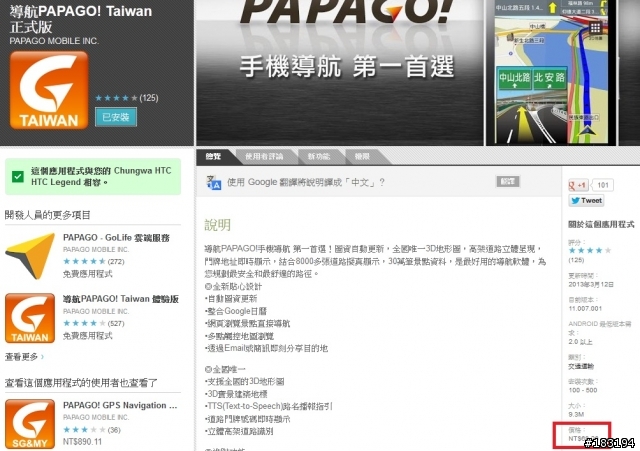
Task: Click 免費應用程式 under Taiwan 體驗版 app
Action: [87, 336]
